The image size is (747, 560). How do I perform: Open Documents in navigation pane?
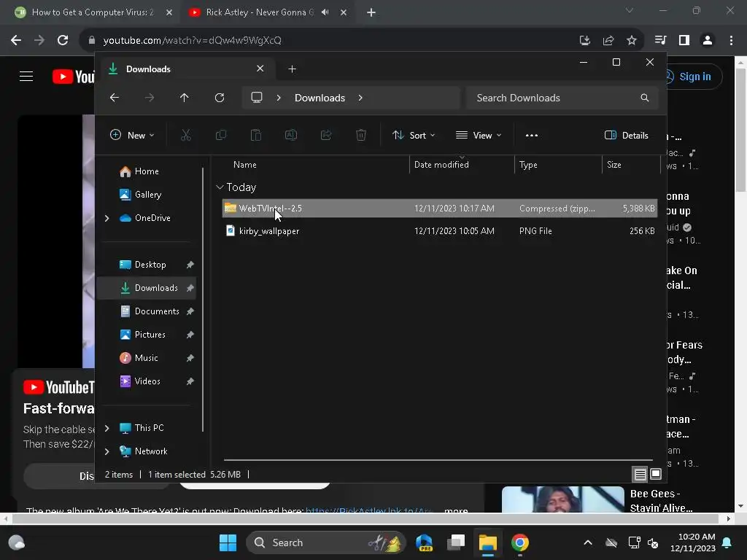(x=157, y=311)
